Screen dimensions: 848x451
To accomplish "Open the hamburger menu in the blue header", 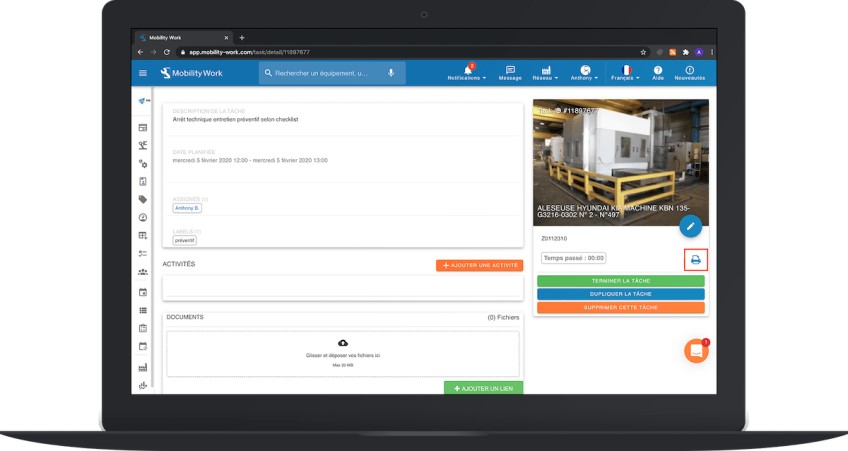I will click(143, 73).
